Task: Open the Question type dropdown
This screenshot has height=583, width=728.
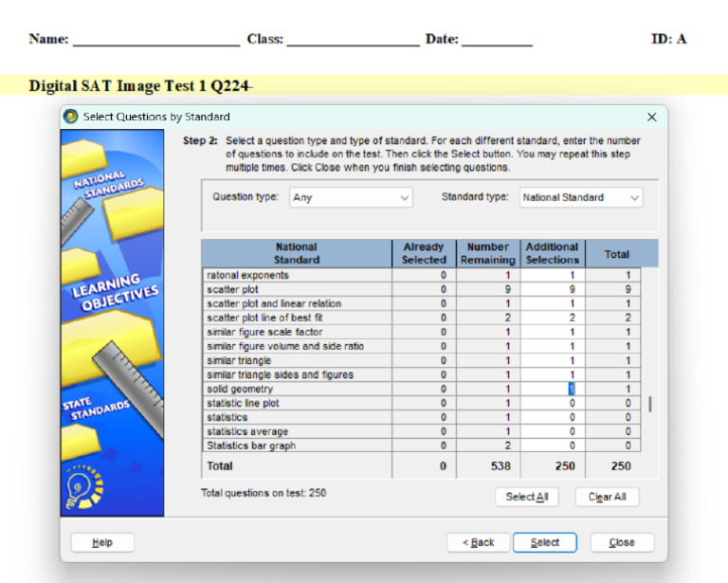Action: [x=351, y=198]
